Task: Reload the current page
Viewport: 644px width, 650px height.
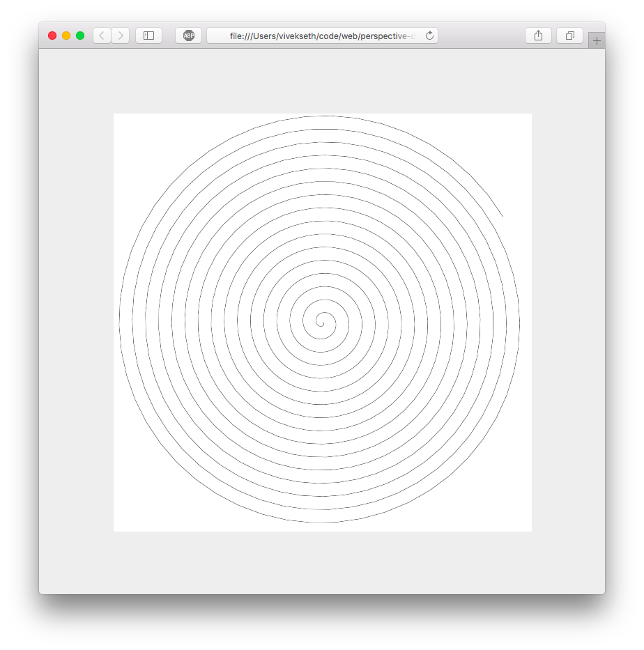Action: [x=429, y=36]
